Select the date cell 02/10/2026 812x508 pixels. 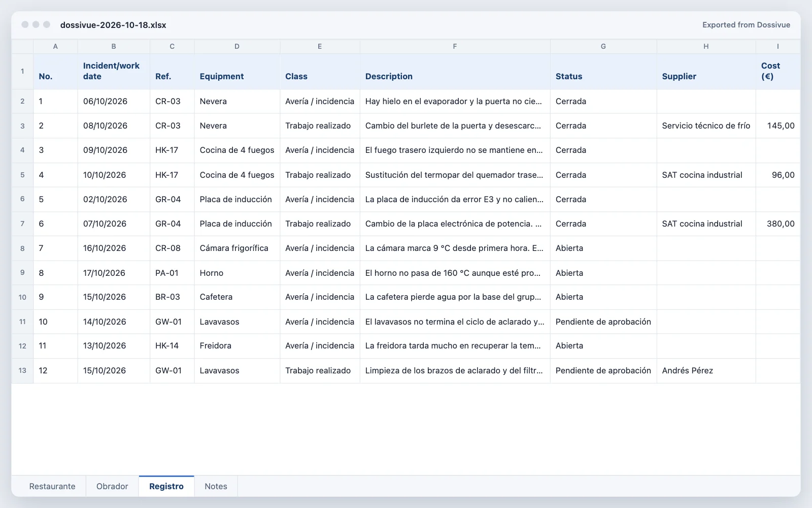(114, 200)
